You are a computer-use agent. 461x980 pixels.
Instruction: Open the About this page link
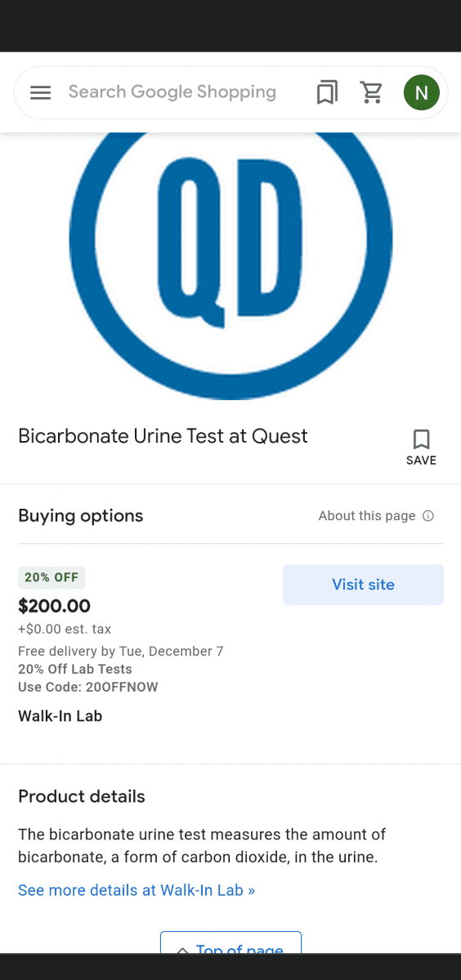coord(367,516)
